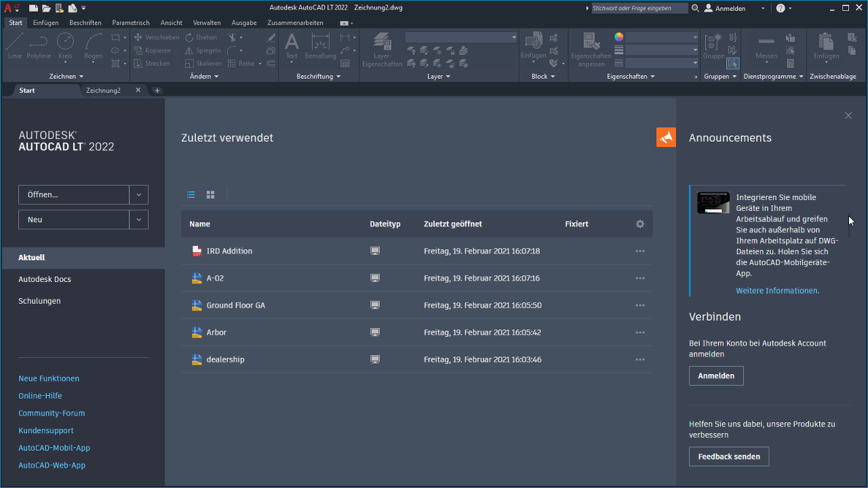Switch to the Beschriften ribbon tab
This screenshot has height=488, width=868.
(85, 22)
